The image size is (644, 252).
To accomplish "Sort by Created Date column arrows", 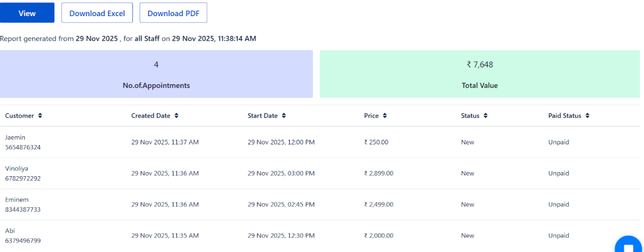I will click(177, 116).
